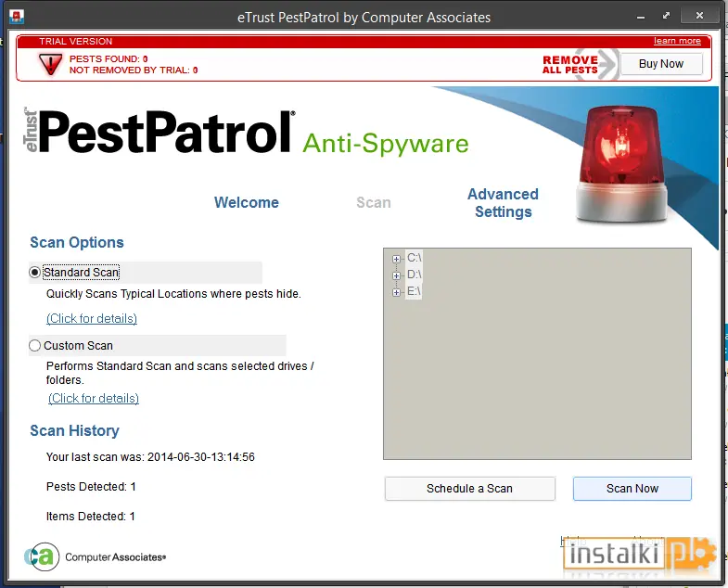The image size is (728, 588).
Task: Click NOT REMOVED BY TRIAL: 0 text
Action: click(134, 70)
